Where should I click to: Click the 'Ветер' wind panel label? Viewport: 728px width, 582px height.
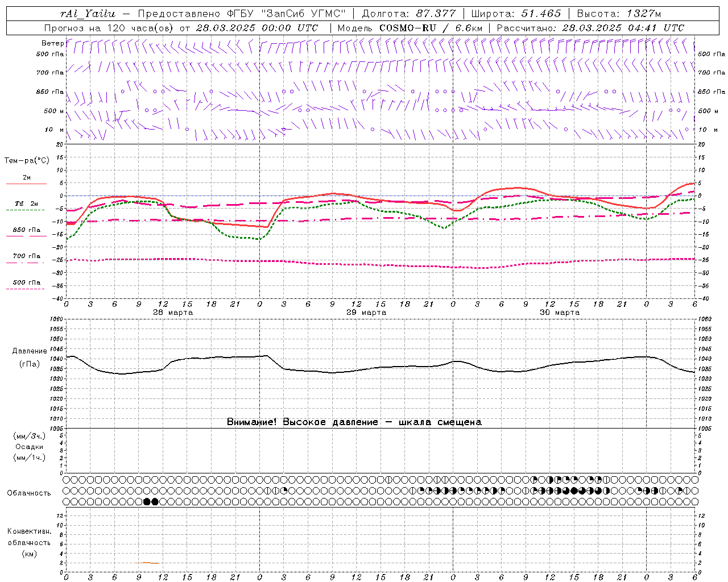point(53,43)
